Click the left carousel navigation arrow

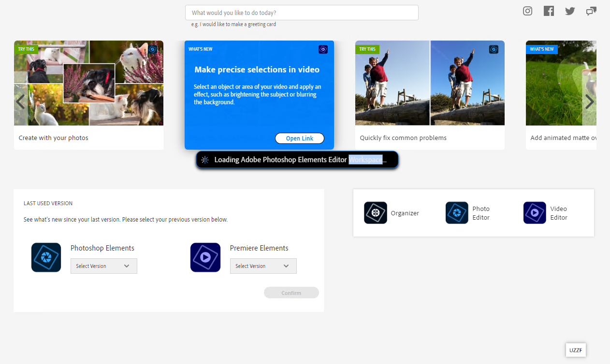tap(20, 101)
